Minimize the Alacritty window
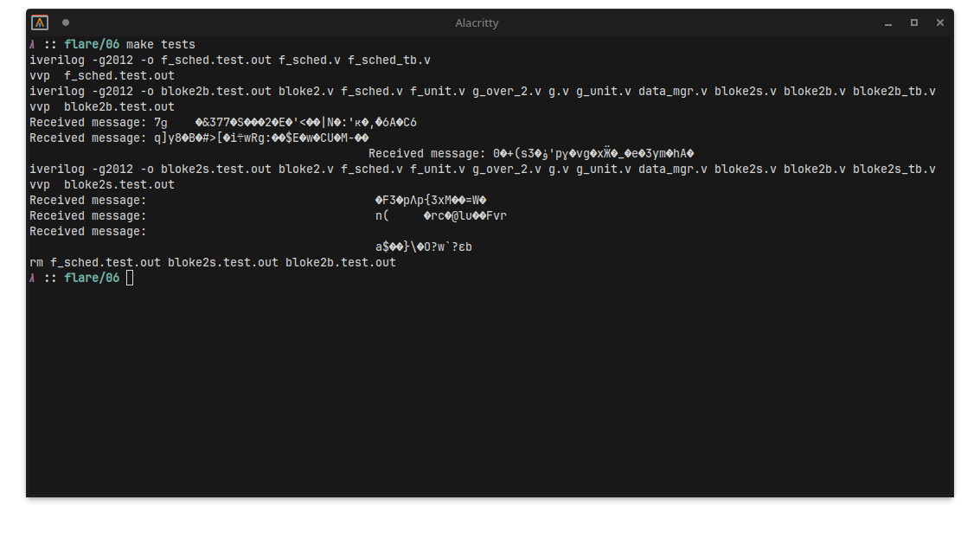This screenshot has width=980, height=551. click(888, 22)
